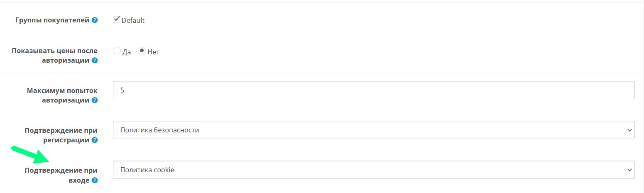Viewport: 644px width, 193px height.
Task: Click help icon beside Подтверждение при входе
Action: click(95, 180)
